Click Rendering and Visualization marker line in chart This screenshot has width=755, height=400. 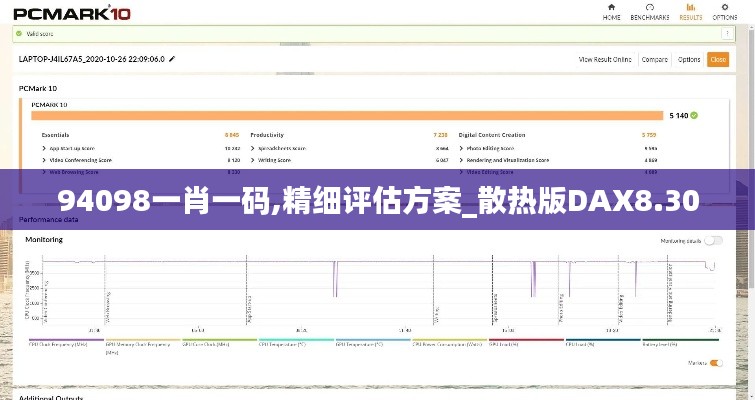[667, 289]
